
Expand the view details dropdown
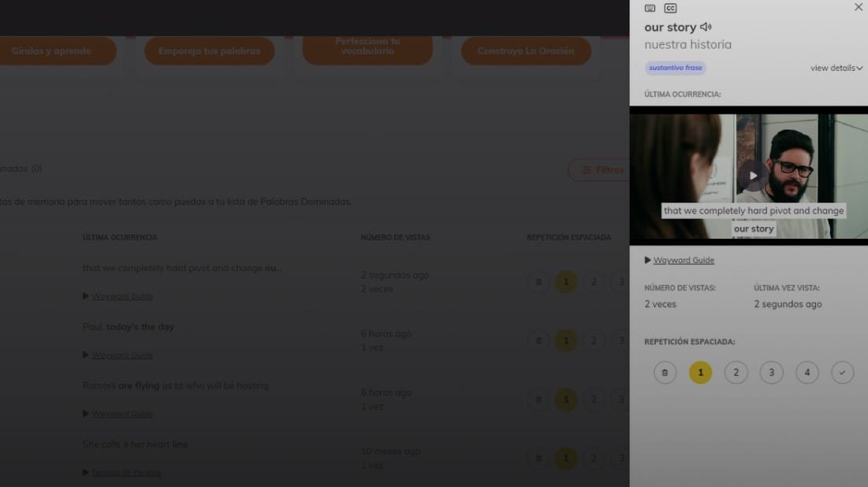[836, 69]
